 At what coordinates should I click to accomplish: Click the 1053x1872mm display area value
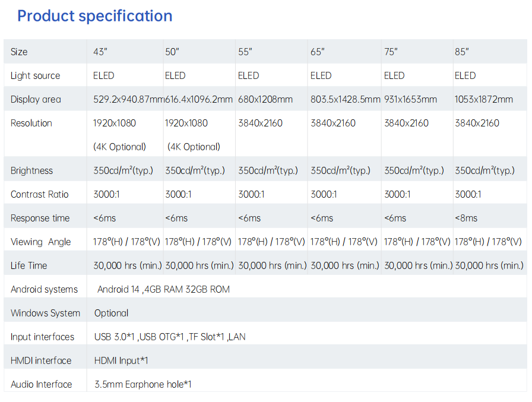[x=484, y=99]
